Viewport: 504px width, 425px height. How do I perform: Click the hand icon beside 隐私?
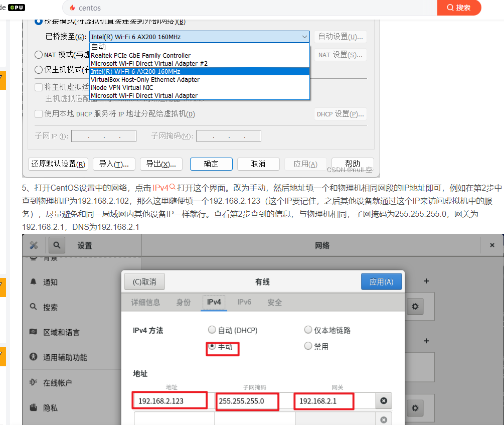(34, 407)
